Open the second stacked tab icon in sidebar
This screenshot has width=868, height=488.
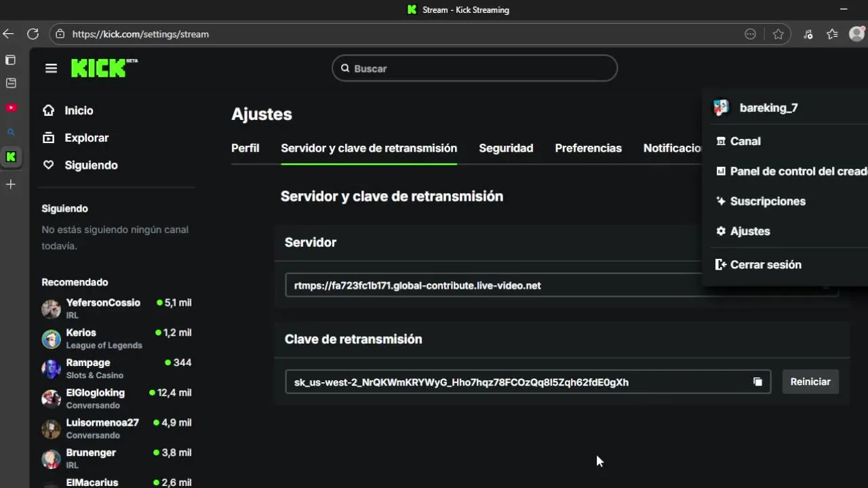pos(11,83)
